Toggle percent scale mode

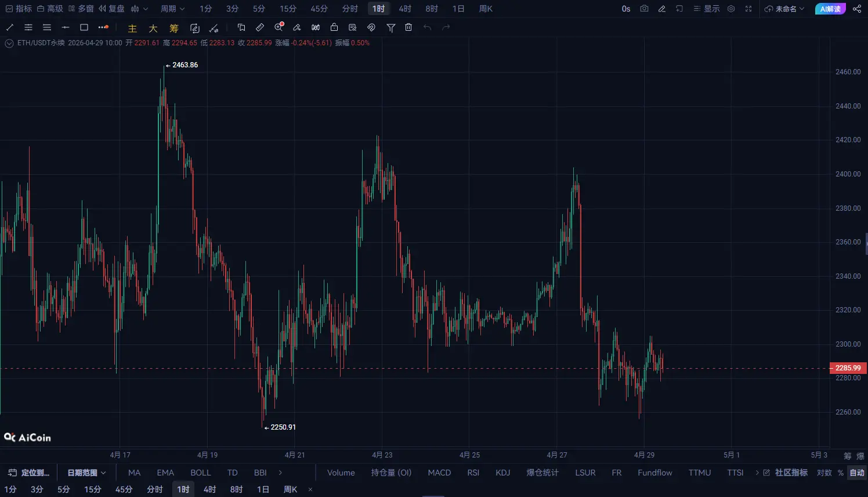click(840, 473)
